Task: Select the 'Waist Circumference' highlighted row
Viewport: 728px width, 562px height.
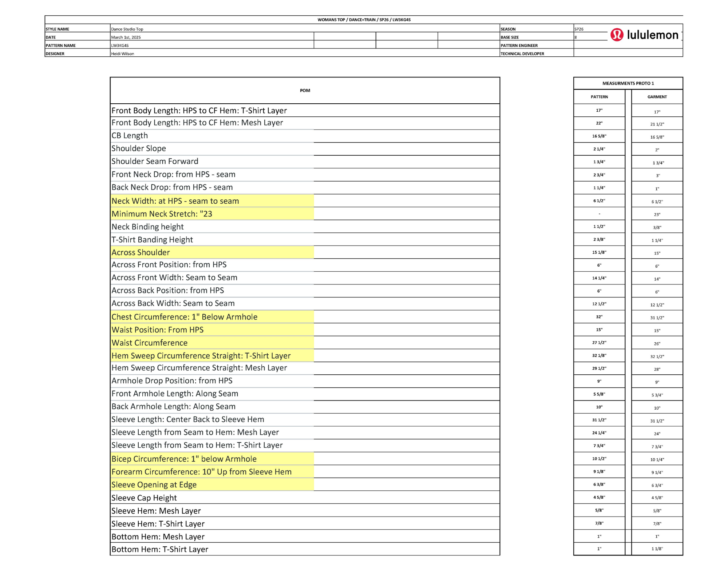Action: coord(149,343)
